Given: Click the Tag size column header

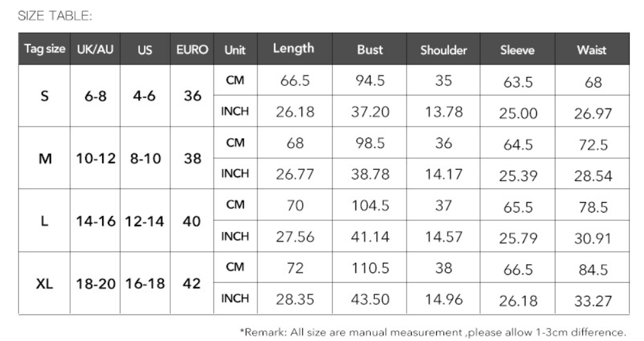Looking at the screenshot, I should coord(45,49).
